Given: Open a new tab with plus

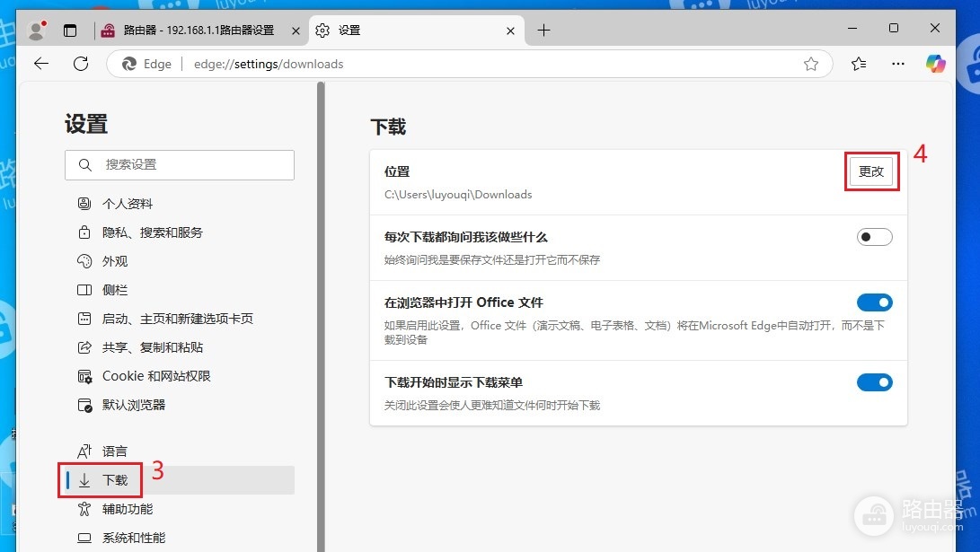Looking at the screenshot, I should [x=543, y=30].
